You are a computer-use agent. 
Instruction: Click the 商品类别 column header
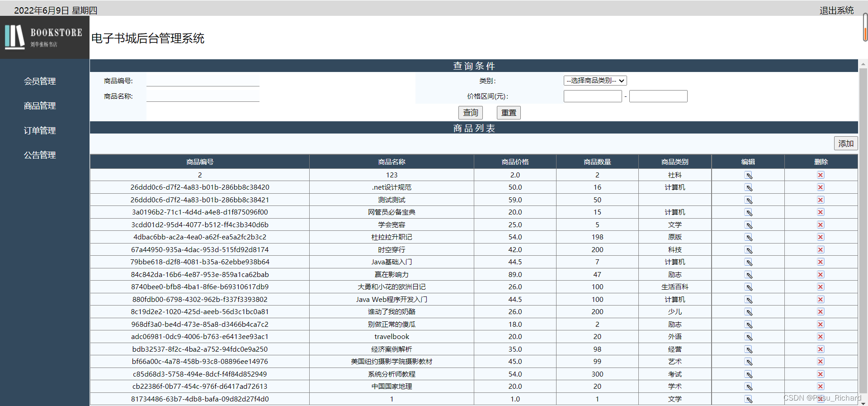point(675,162)
